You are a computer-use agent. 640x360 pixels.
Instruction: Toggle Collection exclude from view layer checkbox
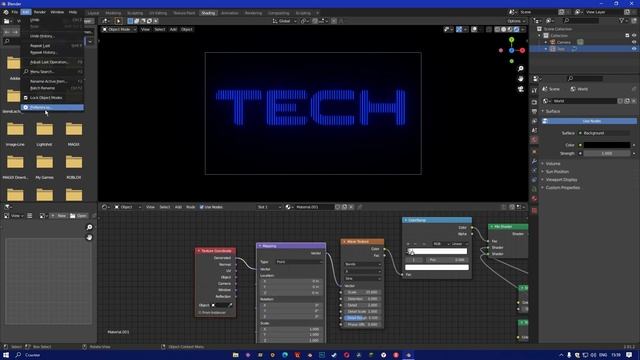[x=627, y=36]
